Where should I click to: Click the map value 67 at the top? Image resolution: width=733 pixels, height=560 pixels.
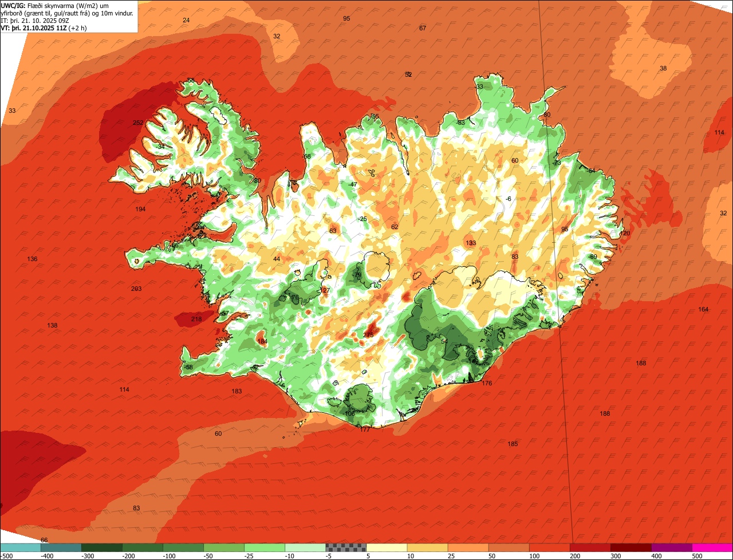coord(423,28)
